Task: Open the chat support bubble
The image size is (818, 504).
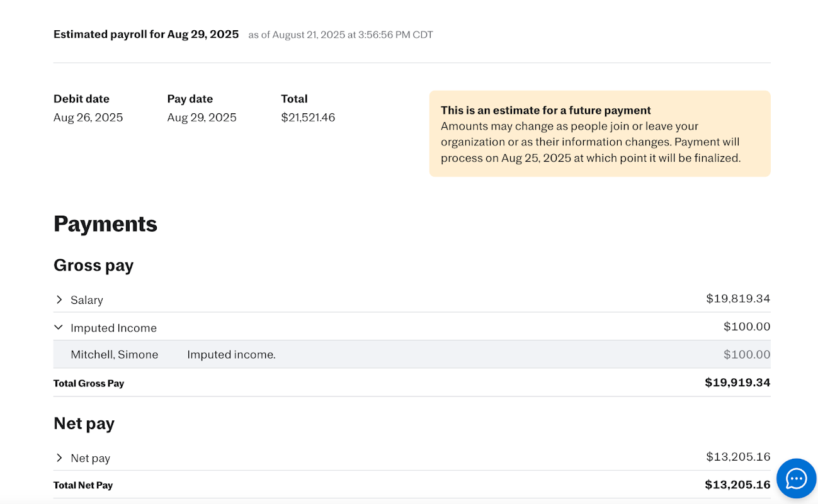Action: tap(796, 478)
